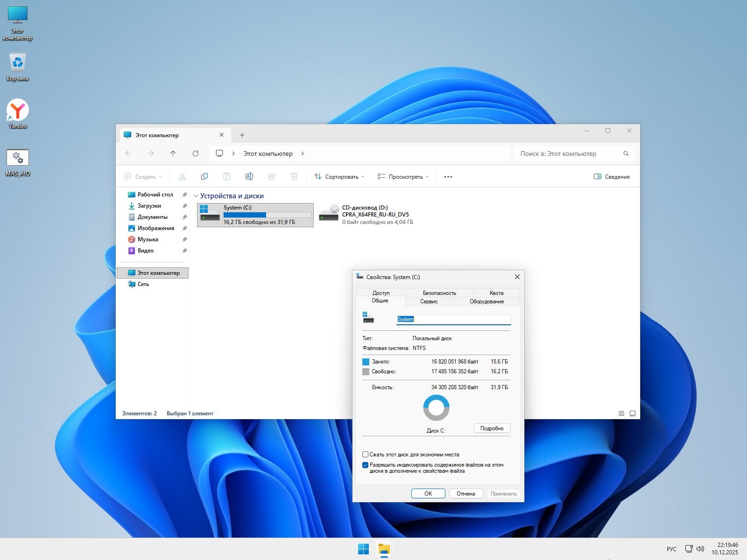
Task: Click the up-arrow navigation icon
Action: 173,154
